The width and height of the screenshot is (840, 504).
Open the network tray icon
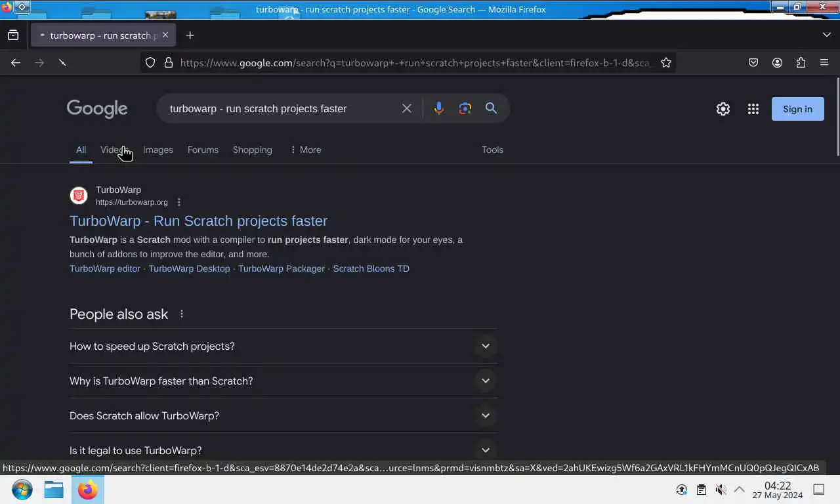[x=682, y=490]
